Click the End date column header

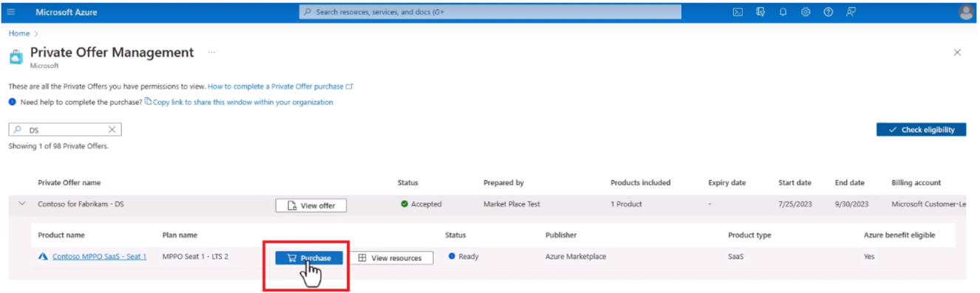click(x=850, y=182)
